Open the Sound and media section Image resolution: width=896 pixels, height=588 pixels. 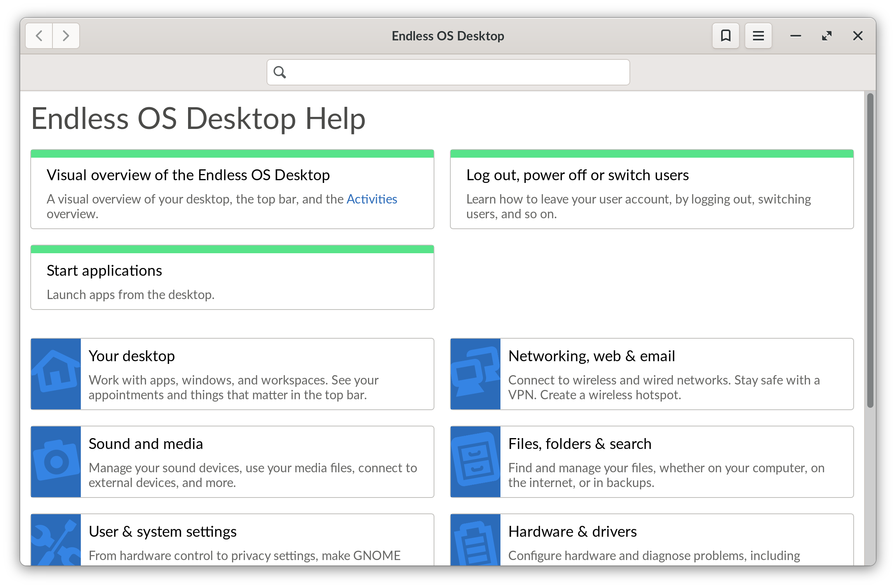(x=232, y=462)
